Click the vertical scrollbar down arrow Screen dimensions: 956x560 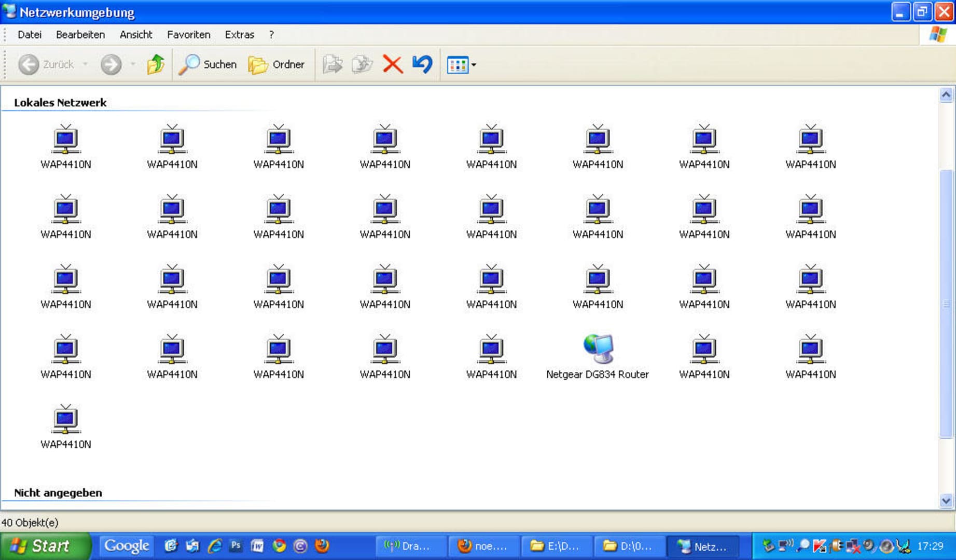pyautogui.click(x=946, y=501)
